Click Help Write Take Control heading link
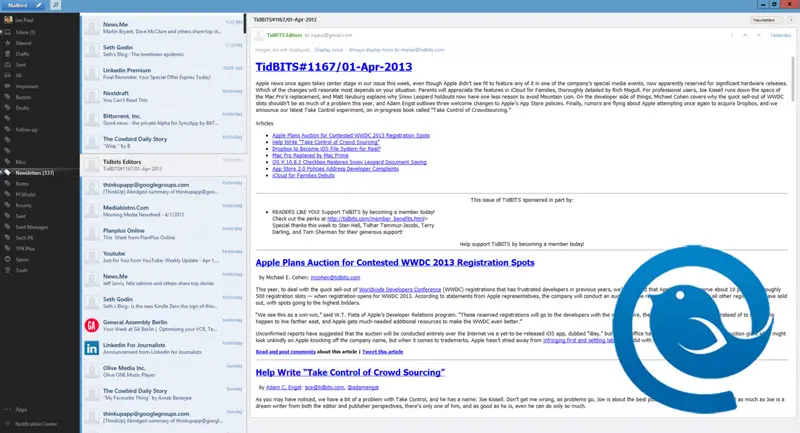Screen dimensions: 800x433 350,372
